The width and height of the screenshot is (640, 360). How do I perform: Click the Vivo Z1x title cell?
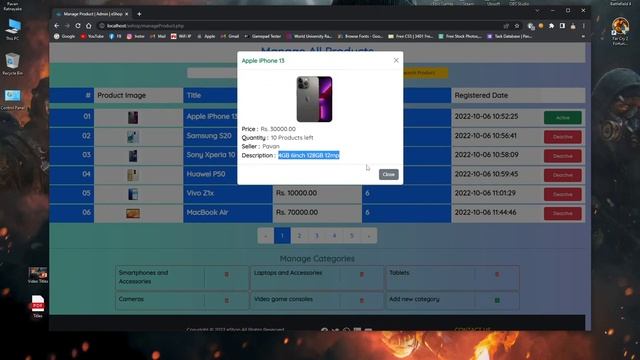228,193
